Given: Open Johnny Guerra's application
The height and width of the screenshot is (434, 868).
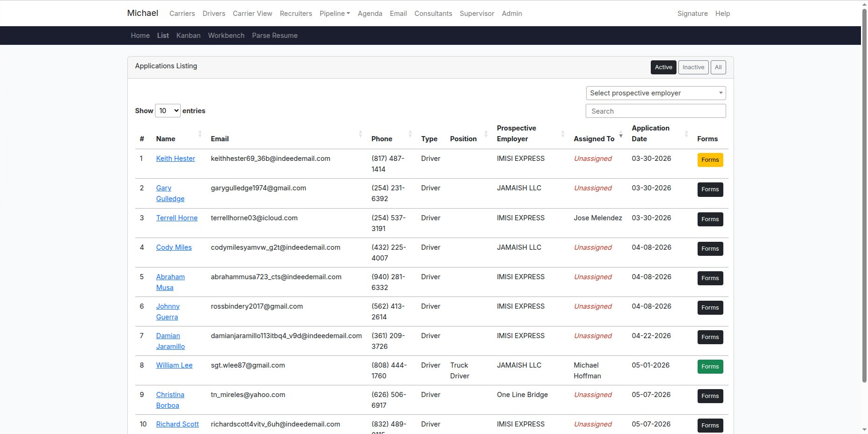Looking at the screenshot, I should [x=168, y=311].
